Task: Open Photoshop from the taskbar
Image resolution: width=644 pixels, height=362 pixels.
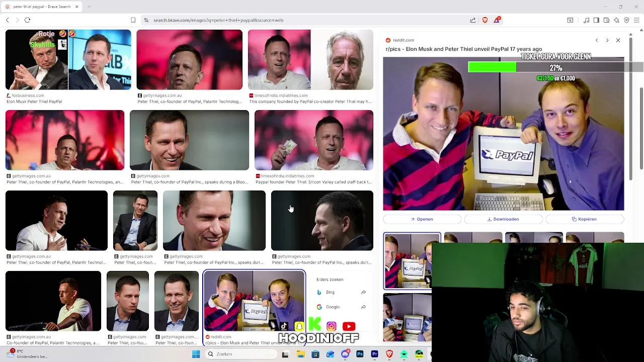Action: click(360, 354)
